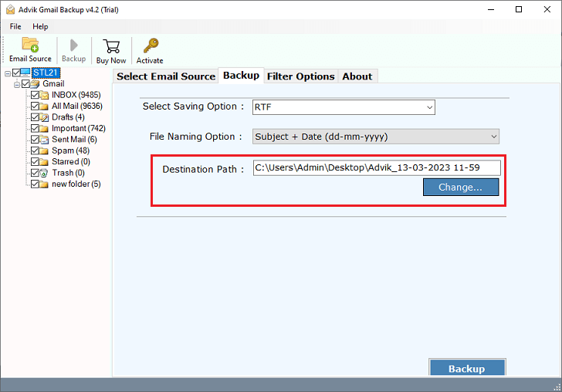Click the Change... button
562x392 pixels.
[x=461, y=187]
